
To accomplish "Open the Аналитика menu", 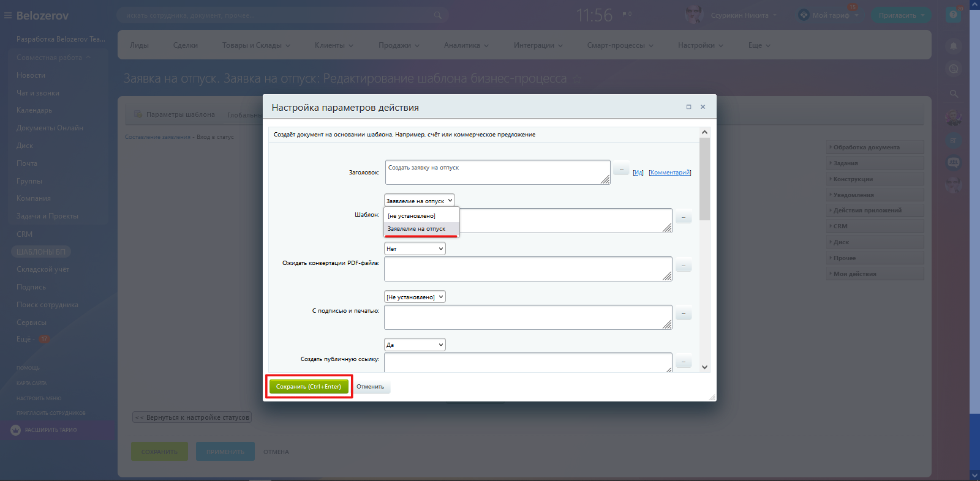I will click(x=466, y=45).
